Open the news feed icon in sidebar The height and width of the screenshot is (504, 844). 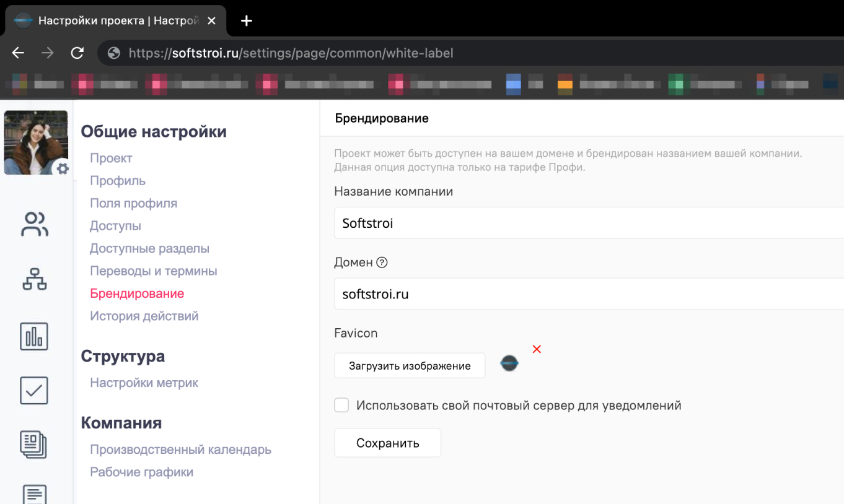tap(34, 445)
